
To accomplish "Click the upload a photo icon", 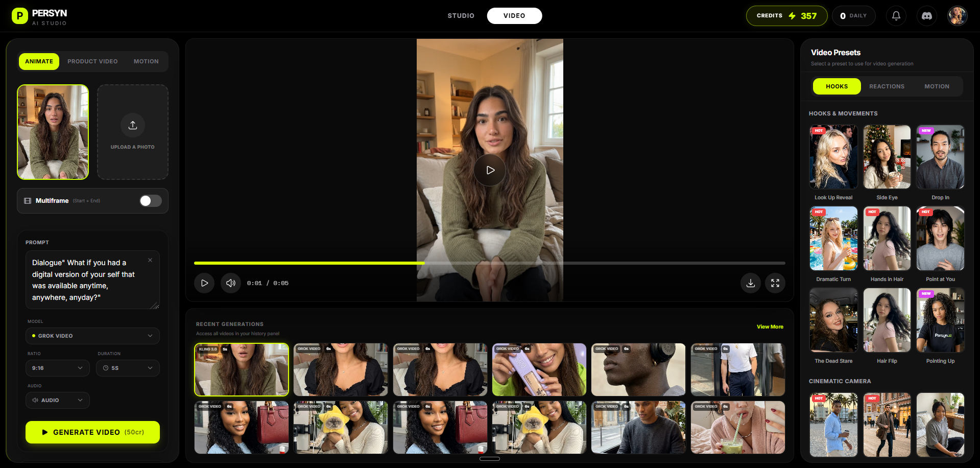I will click(x=133, y=125).
